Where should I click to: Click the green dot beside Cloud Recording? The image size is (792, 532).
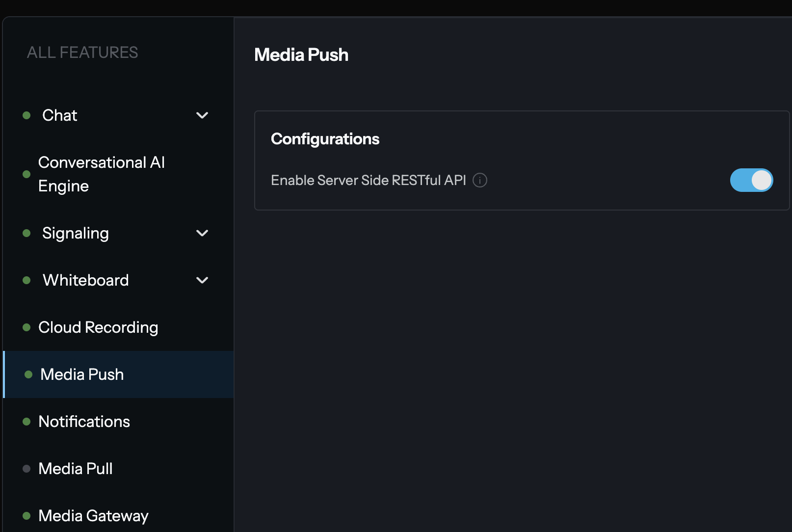point(26,327)
